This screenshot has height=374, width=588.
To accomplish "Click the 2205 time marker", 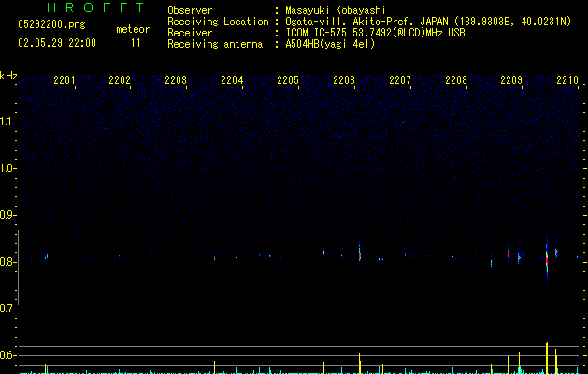I will pos(288,80).
